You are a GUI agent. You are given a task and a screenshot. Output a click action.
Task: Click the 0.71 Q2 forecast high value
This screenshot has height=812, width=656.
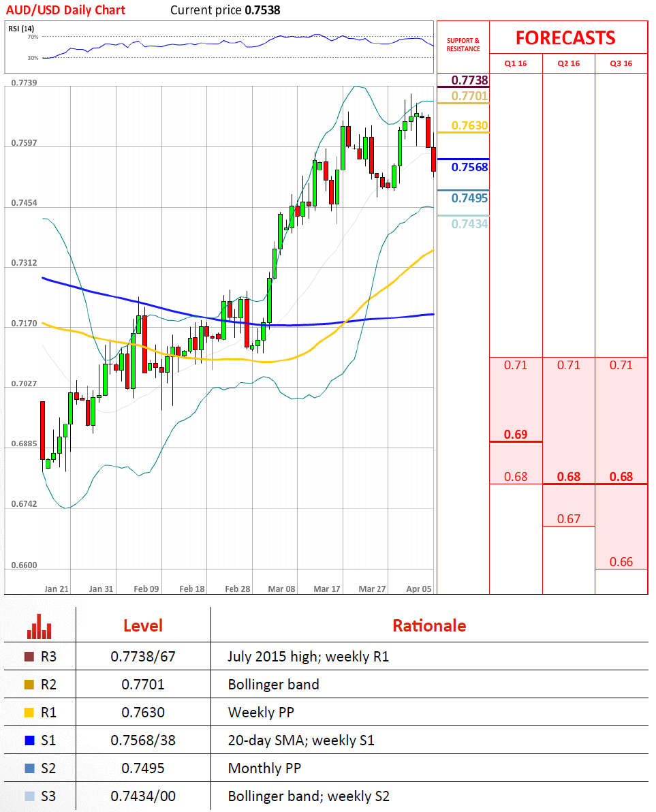point(569,365)
